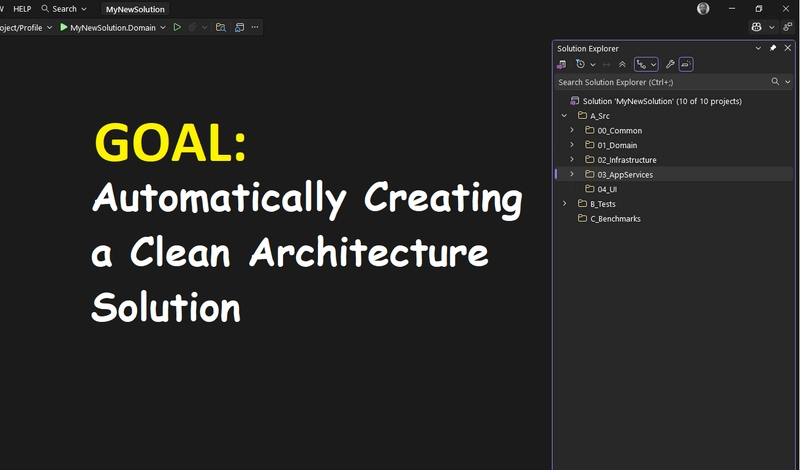Toggle the track active item view button

(642, 64)
